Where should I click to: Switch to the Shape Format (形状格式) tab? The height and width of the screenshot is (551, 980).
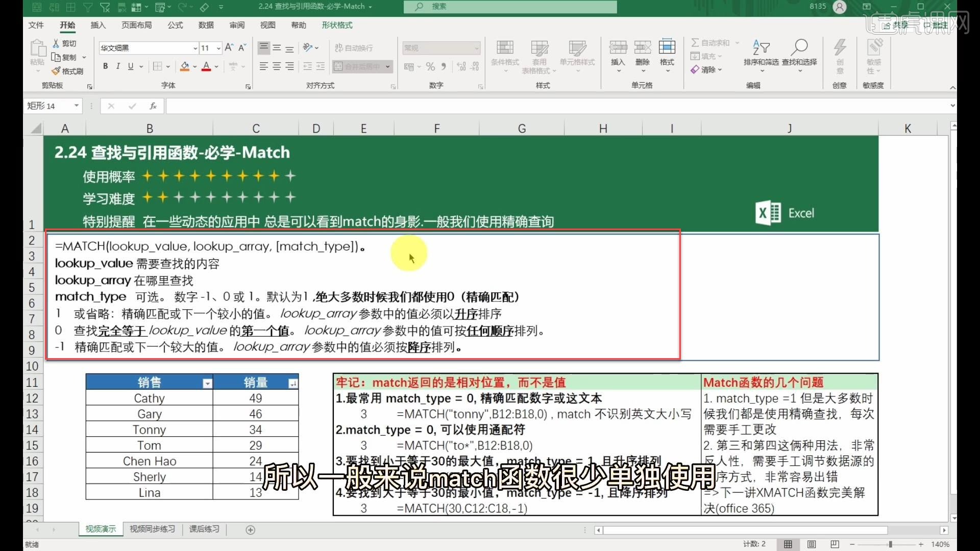(337, 25)
